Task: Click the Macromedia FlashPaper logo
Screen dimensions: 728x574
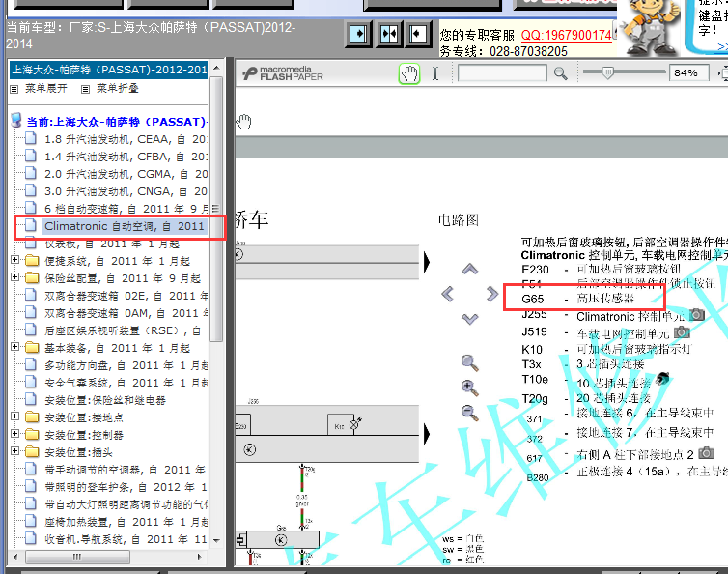Action: [283, 73]
